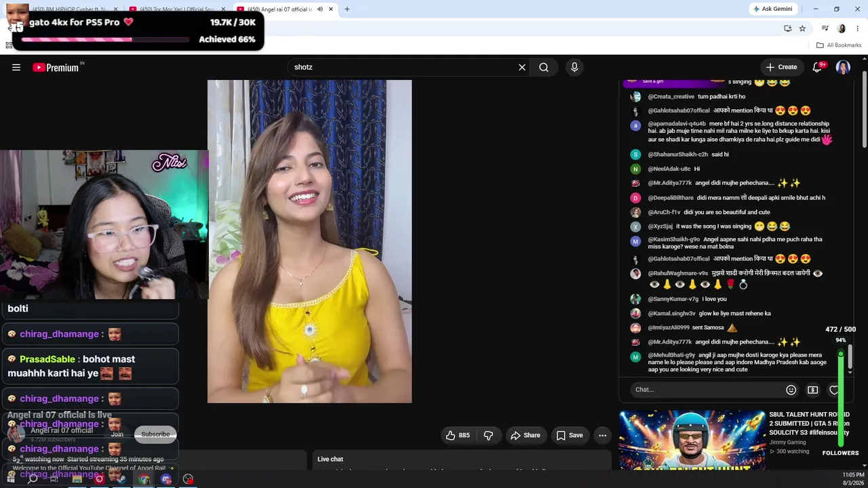This screenshot has height=488, width=868.
Task: Start voice search with the microphone
Action: [574, 67]
